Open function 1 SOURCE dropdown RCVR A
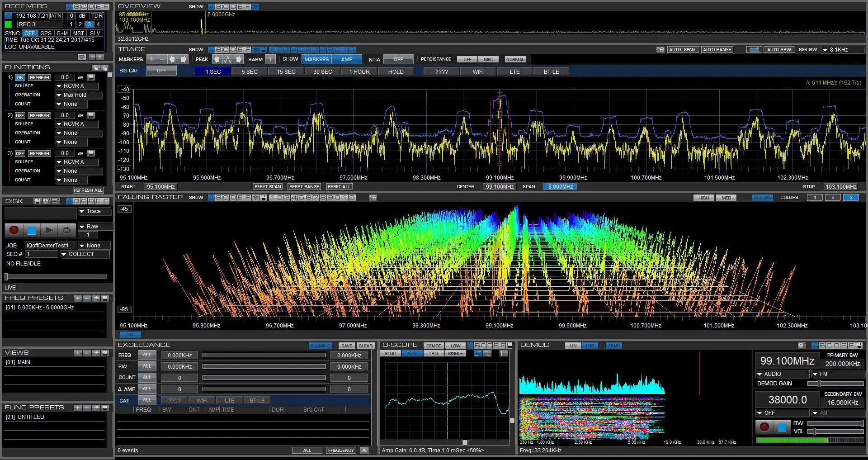Screen dimensions: 868x460 (77, 86)
